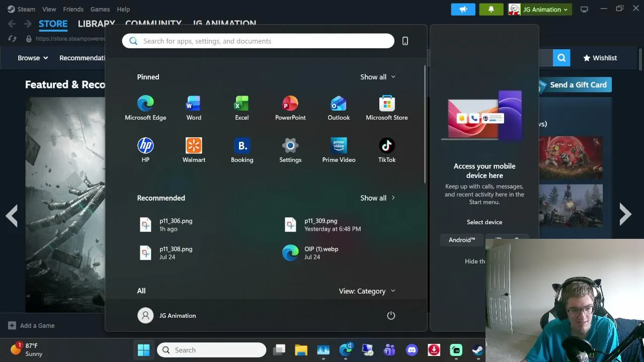Launch the Microsoft Store pinned app
This screenshot has height=362, width=644.
387,109
